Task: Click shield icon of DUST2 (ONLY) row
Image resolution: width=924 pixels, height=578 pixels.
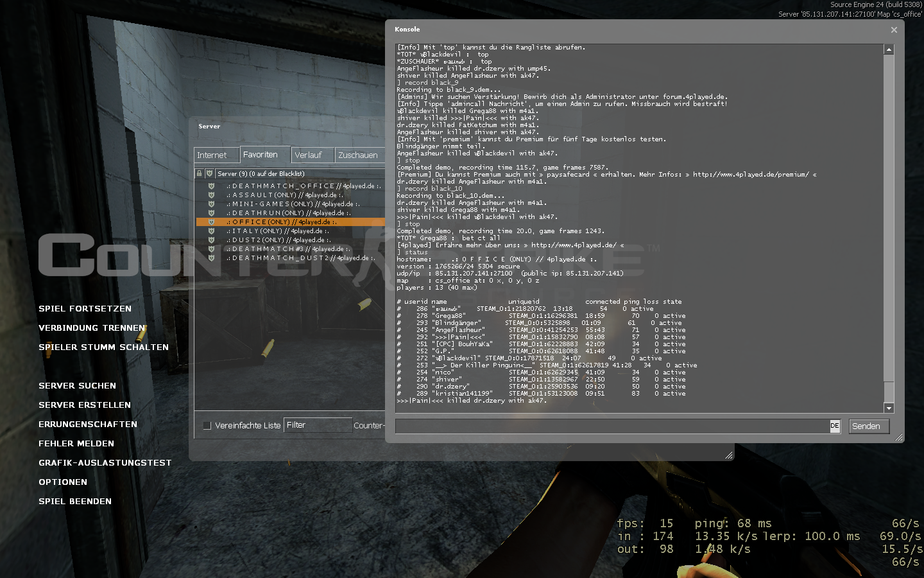Action: [211, 240]
